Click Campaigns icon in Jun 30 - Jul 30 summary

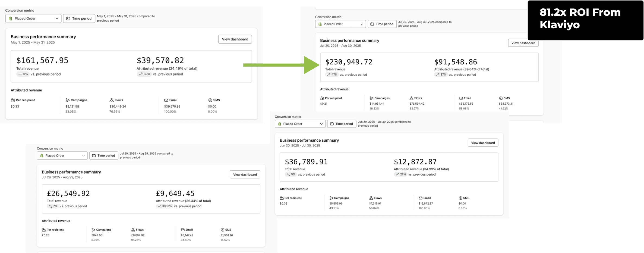[331, 198]
